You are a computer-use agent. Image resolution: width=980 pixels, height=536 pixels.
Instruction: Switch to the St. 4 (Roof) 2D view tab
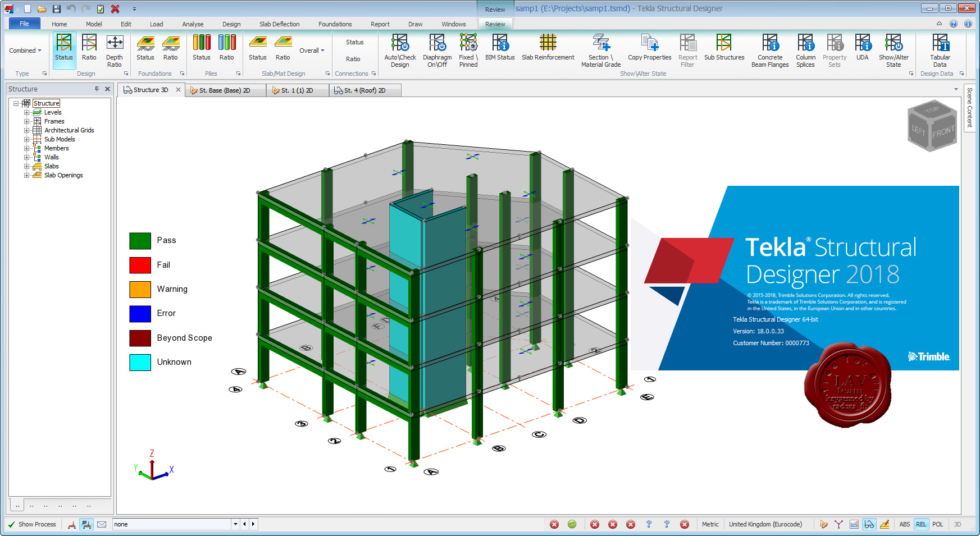tap(365, 90)
